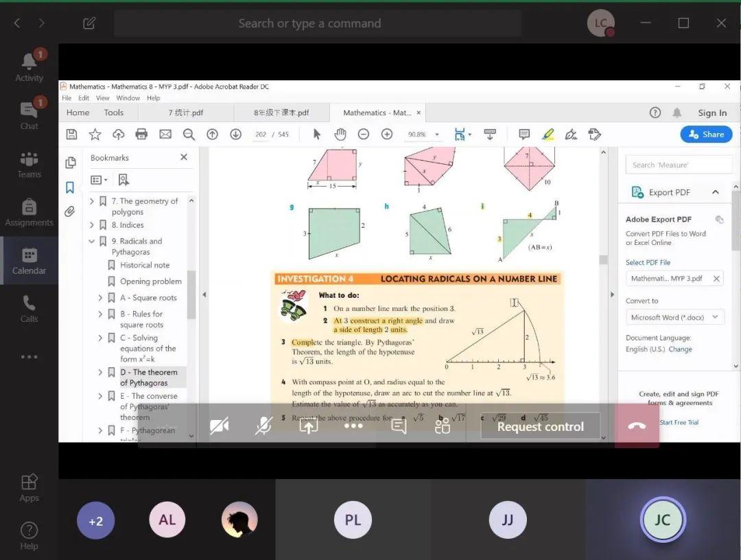This screenshot has width=741, height=560.
Task: Open the Acrobat File menu
Action: (67, 98)
